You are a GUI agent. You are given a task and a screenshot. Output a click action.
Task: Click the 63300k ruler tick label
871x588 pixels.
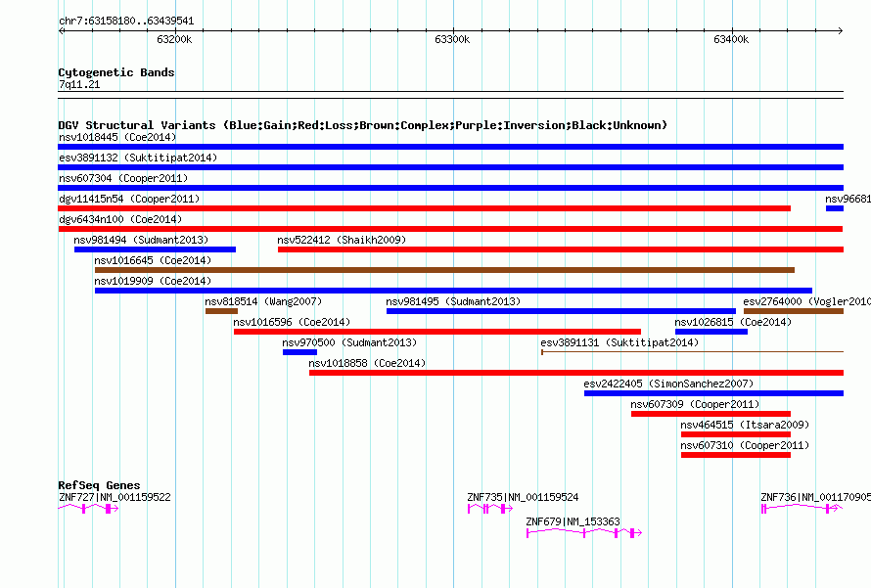[x=452, y=39]
